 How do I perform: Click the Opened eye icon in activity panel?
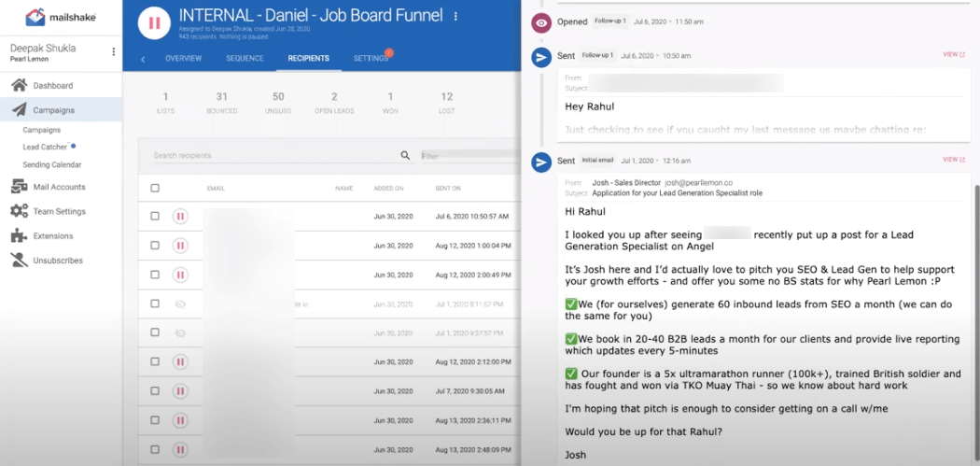[540, 22]
